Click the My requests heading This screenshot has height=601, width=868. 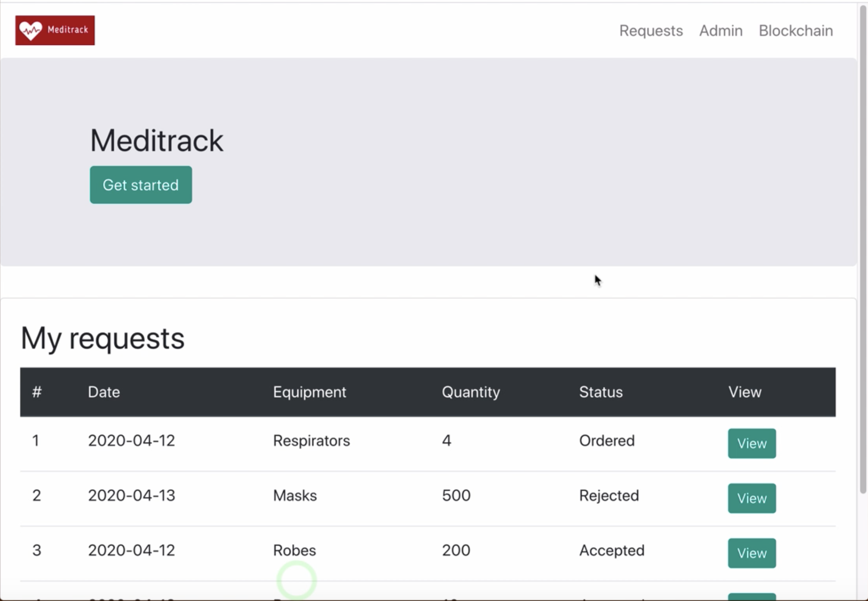(102, 338)
